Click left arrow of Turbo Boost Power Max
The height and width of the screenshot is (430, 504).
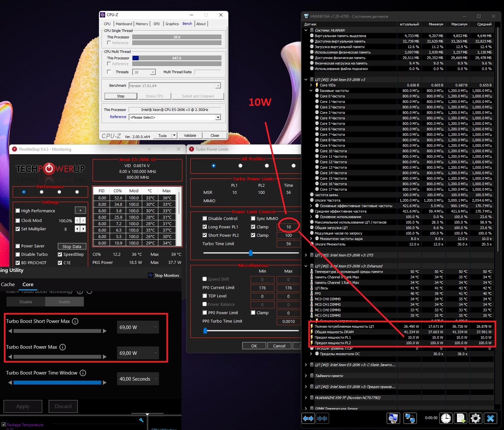[x=10, y=357]
